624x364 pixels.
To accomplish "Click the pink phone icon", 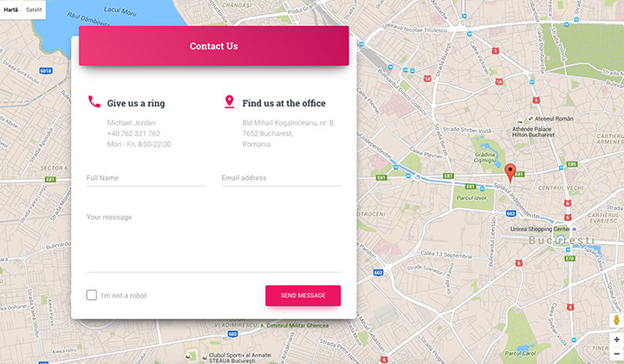I will point(94,102).
